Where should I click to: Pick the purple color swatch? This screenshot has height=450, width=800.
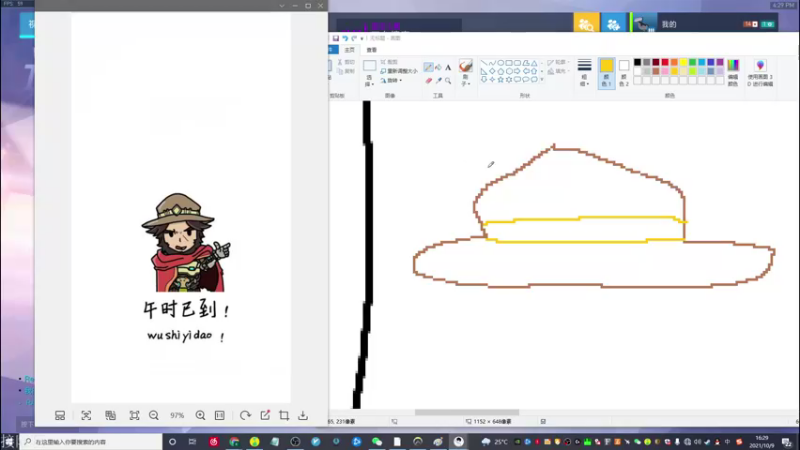coord(720,62)
